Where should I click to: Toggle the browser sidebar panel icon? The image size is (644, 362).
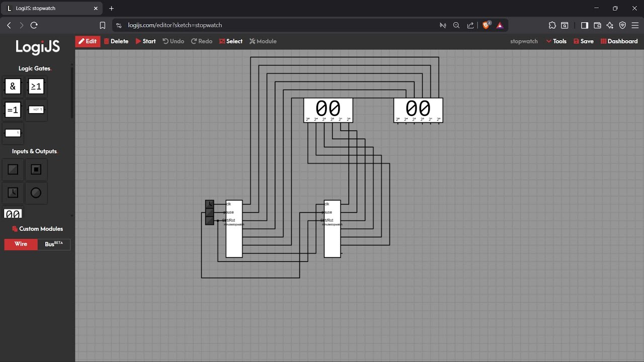click(x=584, y=25)
